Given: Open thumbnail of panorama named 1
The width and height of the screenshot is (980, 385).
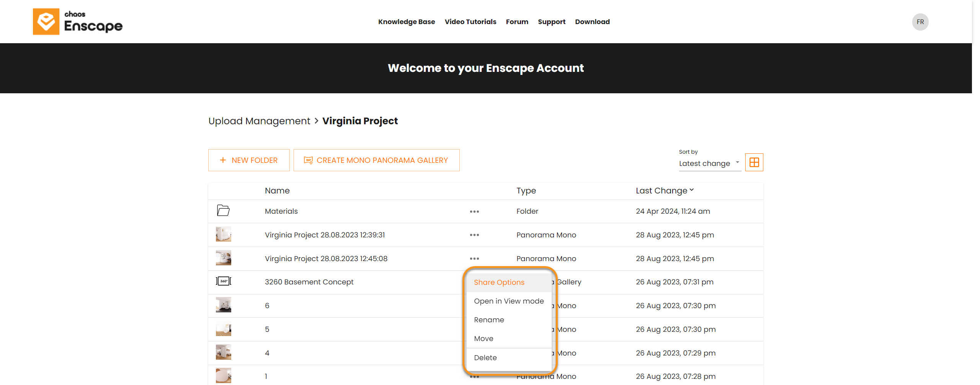Looking at the screenshot, I should 224,376.
